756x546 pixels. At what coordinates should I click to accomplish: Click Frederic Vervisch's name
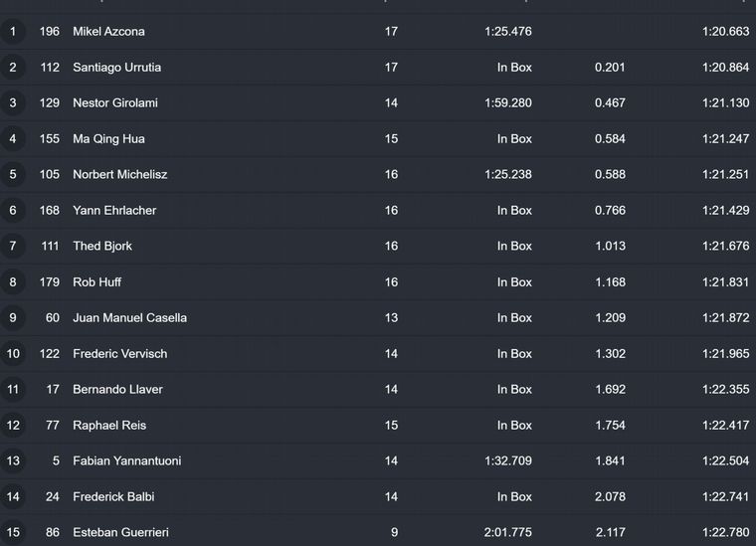pos(119,354)
